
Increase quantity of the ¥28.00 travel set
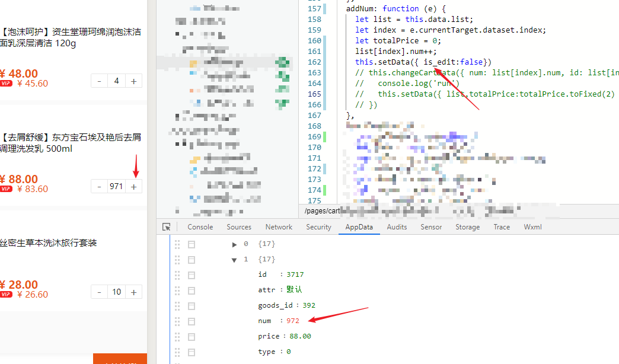click(x=134, y=292)
